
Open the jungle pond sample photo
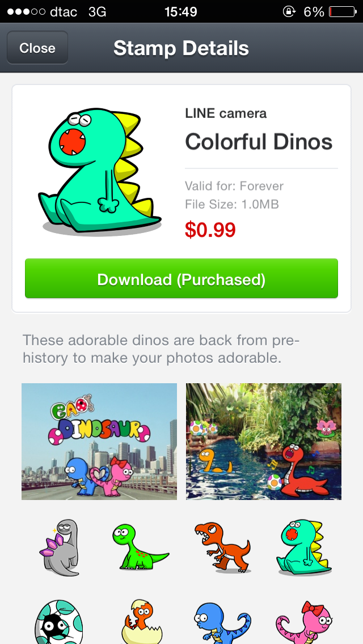264,442
